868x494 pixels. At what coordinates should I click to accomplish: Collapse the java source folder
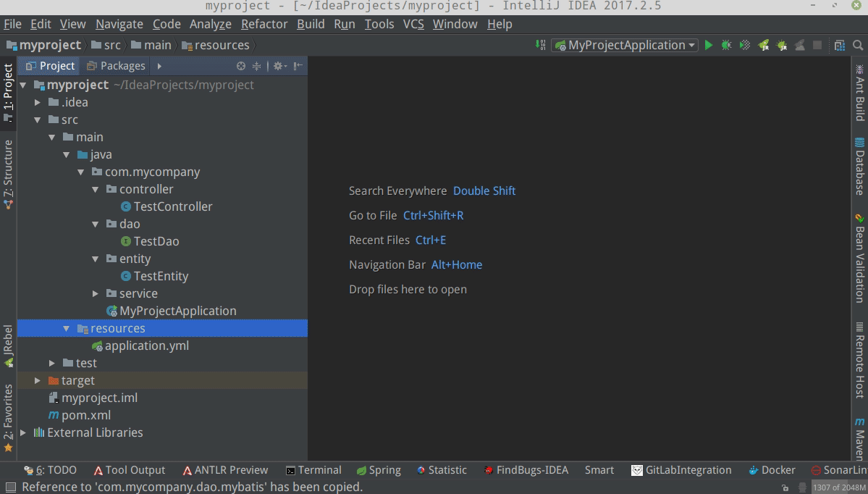click(x=67, y=154)
